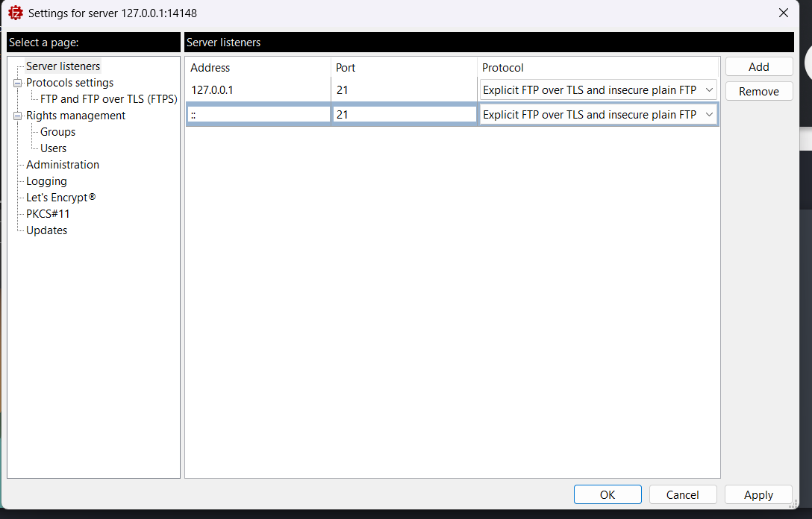The image size is (812, 519).
Task: Confirm settings with OK
Action: point(608,494)
